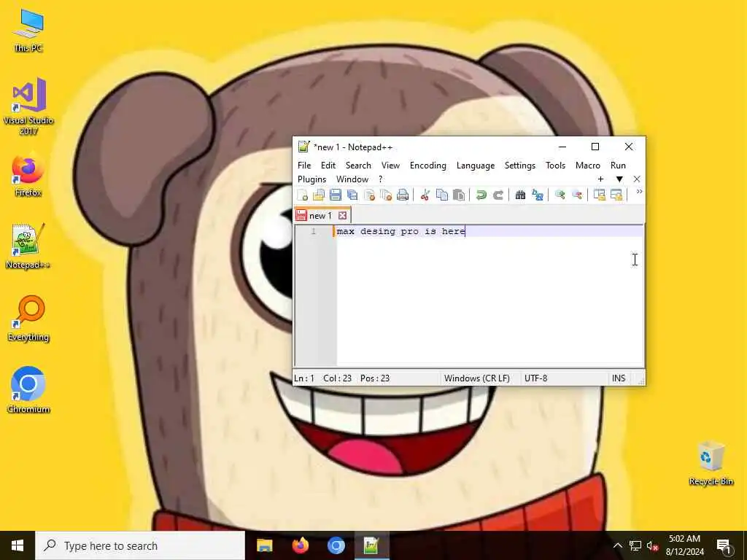Click the 'Type here to search' box
Viewport: 747px width, 560px height.
coord(140,545)
